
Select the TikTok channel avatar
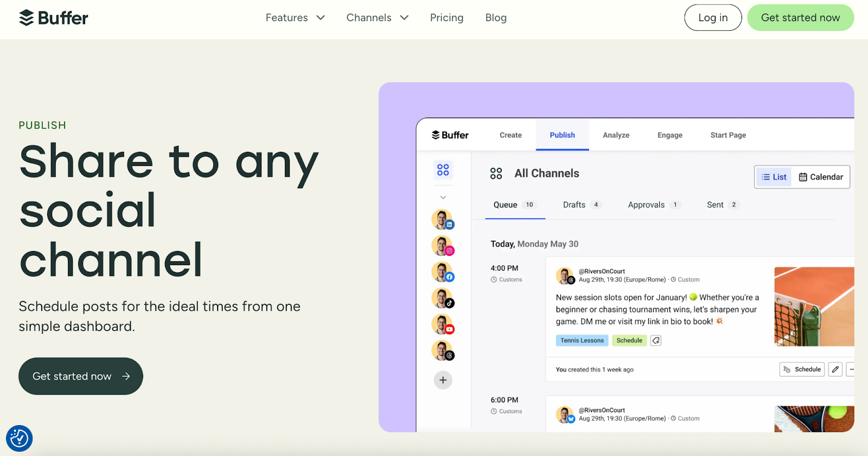(443, 298)
